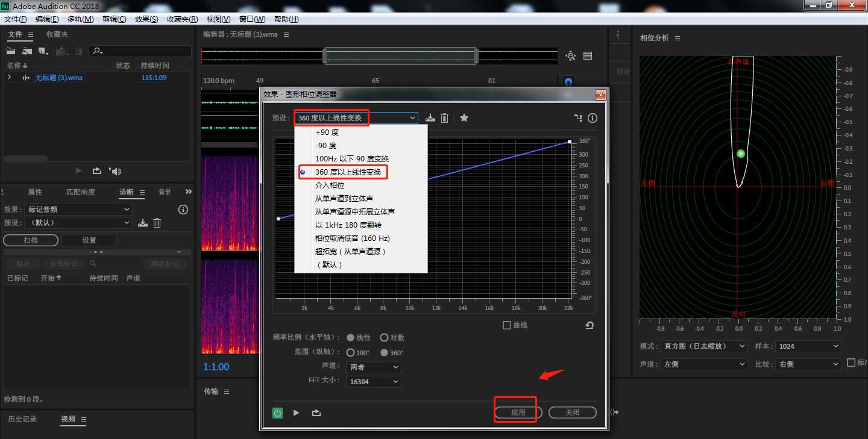The height and width of the screenshot is (439, 868).
Task: Open the 预设 presets dropdown
Action: click(x=412, y=117)
